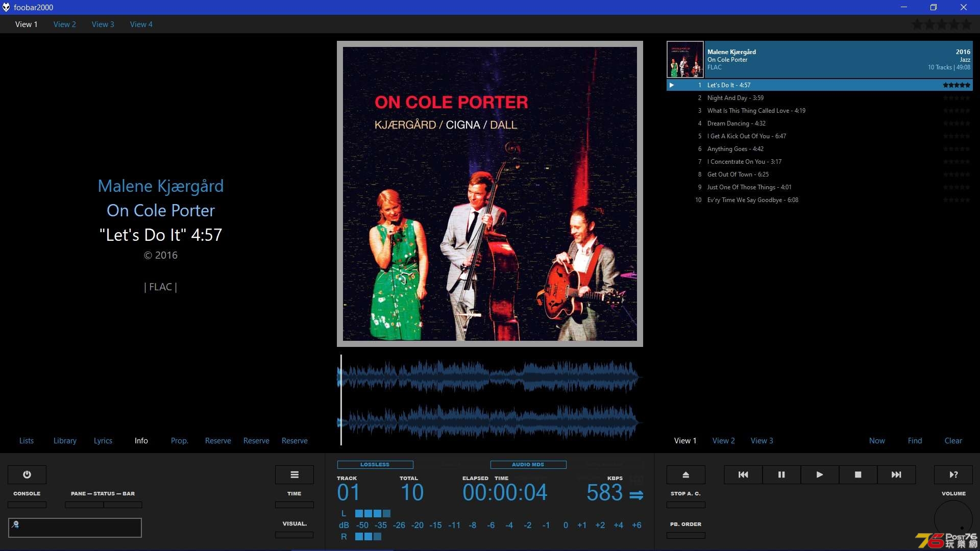Toggle the Visual. mode bar
The image size is (980, 551).
295,535
